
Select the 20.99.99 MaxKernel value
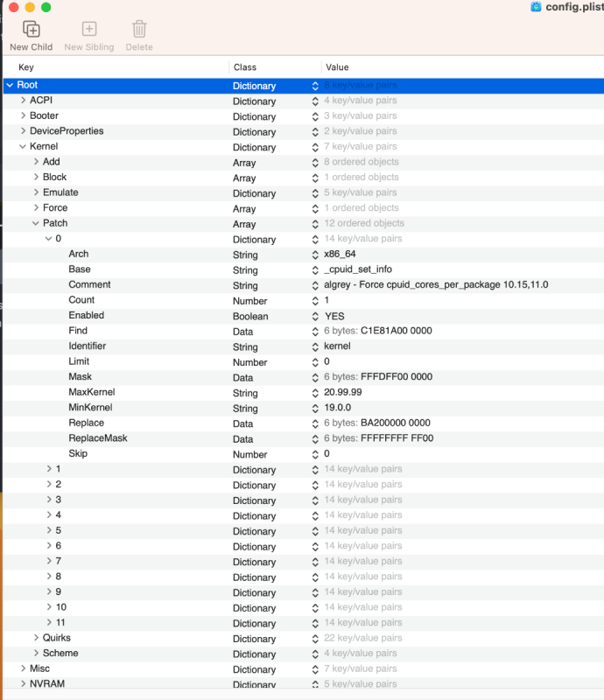click(343, 392)
